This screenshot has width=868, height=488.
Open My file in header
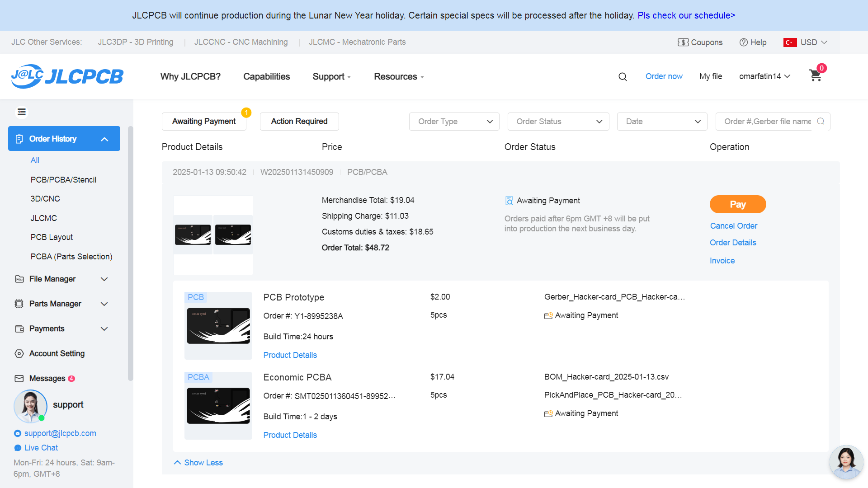pyautogui.click(x=711, y=77)
